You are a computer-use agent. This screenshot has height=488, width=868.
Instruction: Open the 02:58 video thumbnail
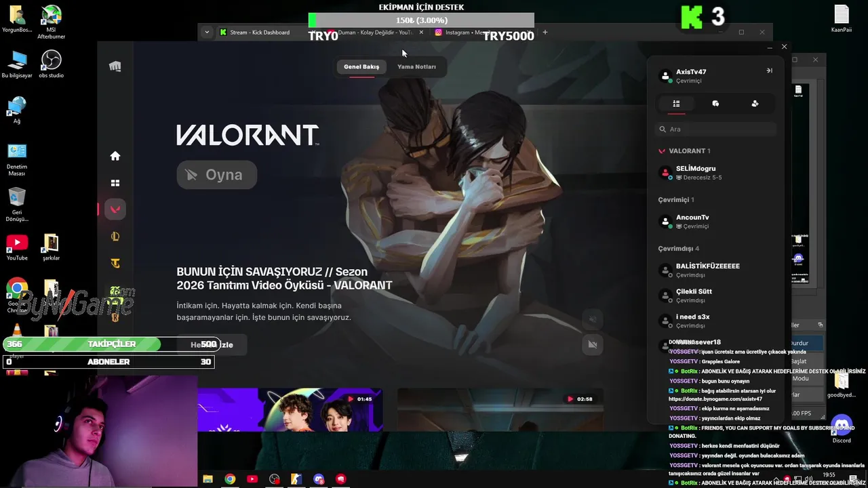click(x=500, y=409)
